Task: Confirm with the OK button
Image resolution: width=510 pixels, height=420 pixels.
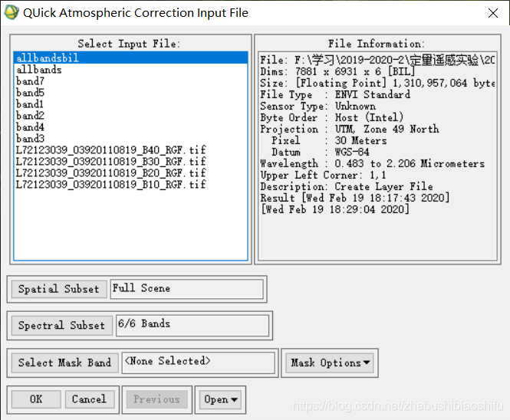Action: pyautogui.click(x=36, y=399)
